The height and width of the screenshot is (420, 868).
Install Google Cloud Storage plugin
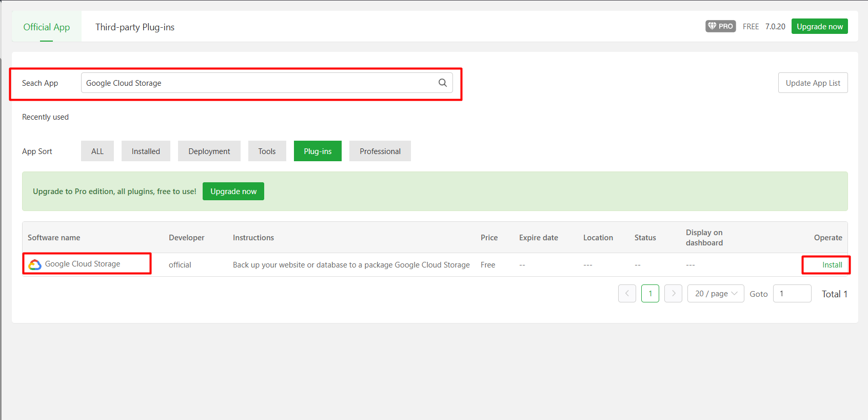click(832, 265)
